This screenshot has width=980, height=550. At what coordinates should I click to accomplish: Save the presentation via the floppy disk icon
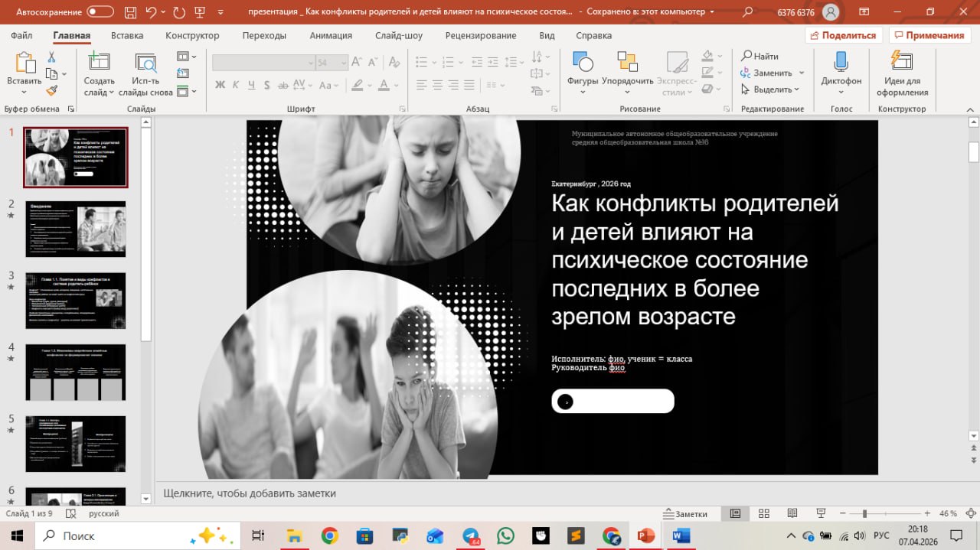[132, 12]
